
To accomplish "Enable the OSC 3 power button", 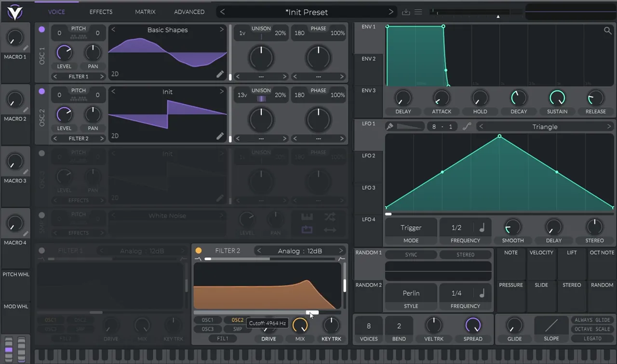I will point(41,153).
